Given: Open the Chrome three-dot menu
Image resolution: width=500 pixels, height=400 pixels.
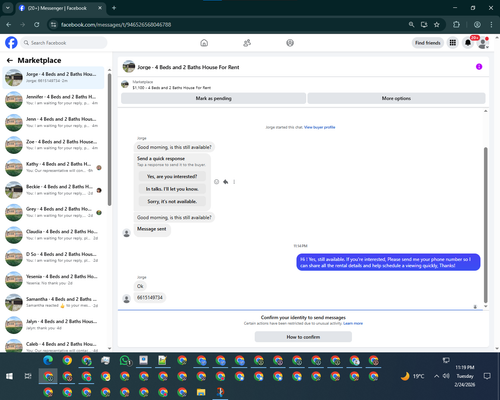Looking at the screenshot, I should 491,25.
